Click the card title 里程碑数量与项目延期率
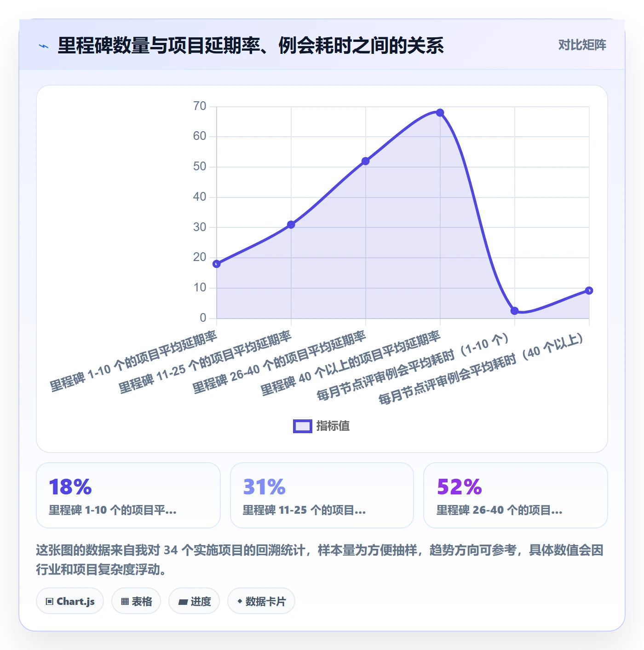644x650 pixels. coord(251,46)
